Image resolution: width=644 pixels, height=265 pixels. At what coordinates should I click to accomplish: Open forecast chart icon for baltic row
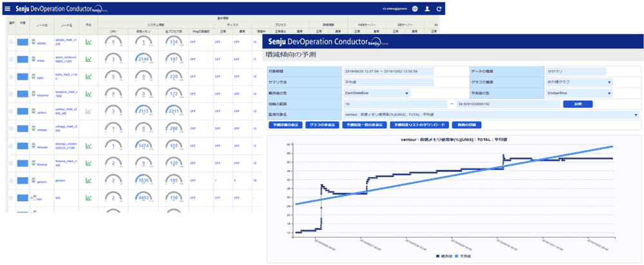(88, 77)
